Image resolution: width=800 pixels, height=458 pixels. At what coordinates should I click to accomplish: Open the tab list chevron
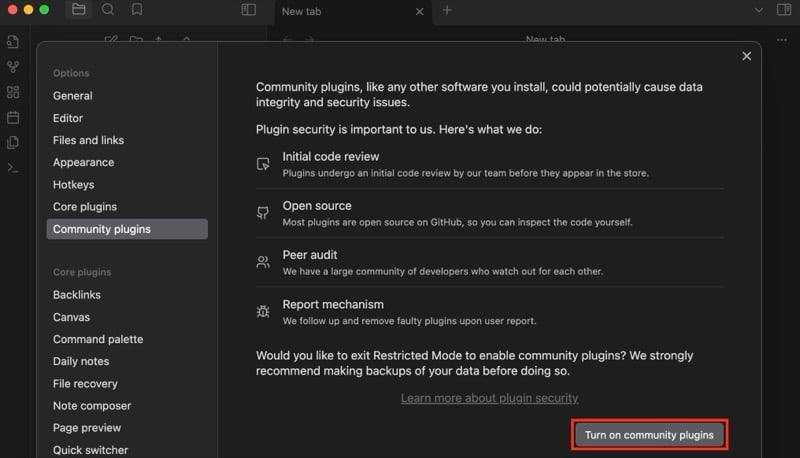tap(759, 10)
